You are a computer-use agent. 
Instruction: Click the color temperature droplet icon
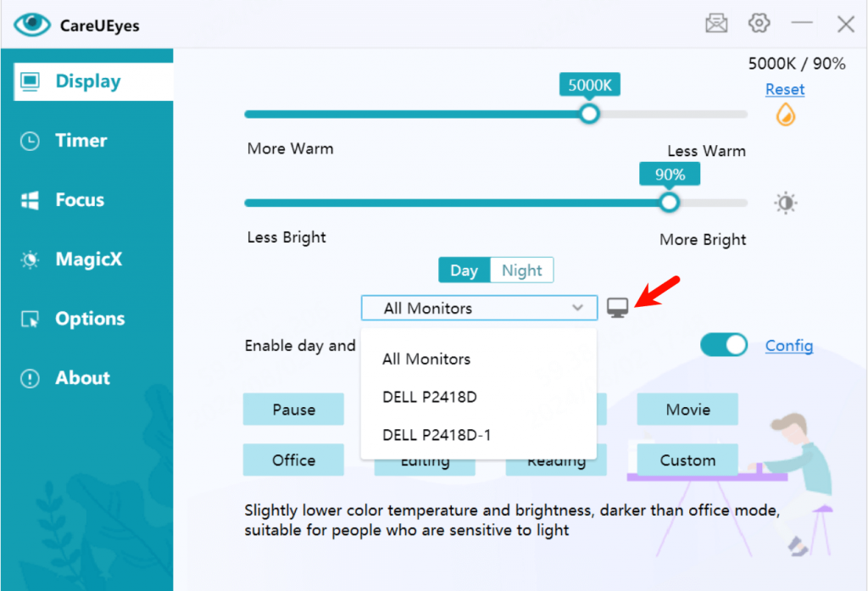tap(784, 115)
